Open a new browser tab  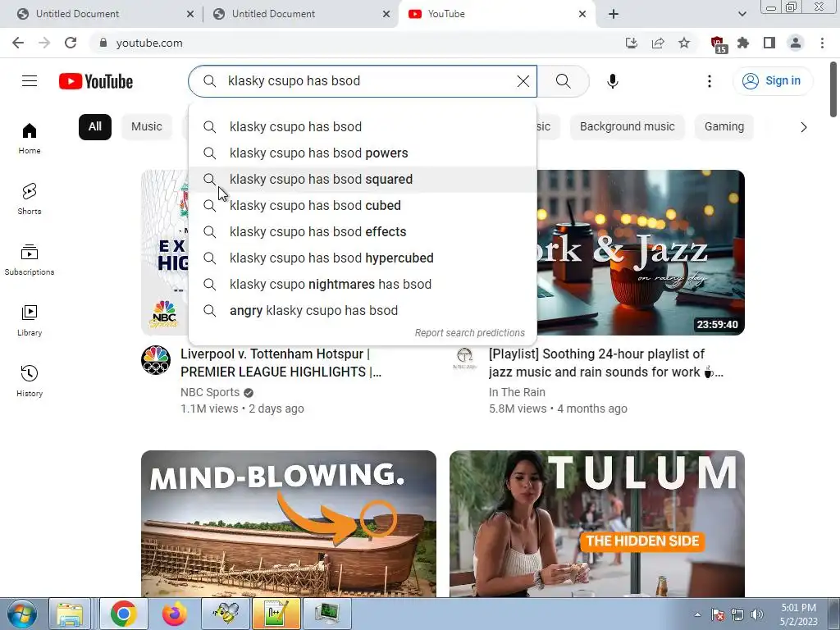tap(614, 14)
